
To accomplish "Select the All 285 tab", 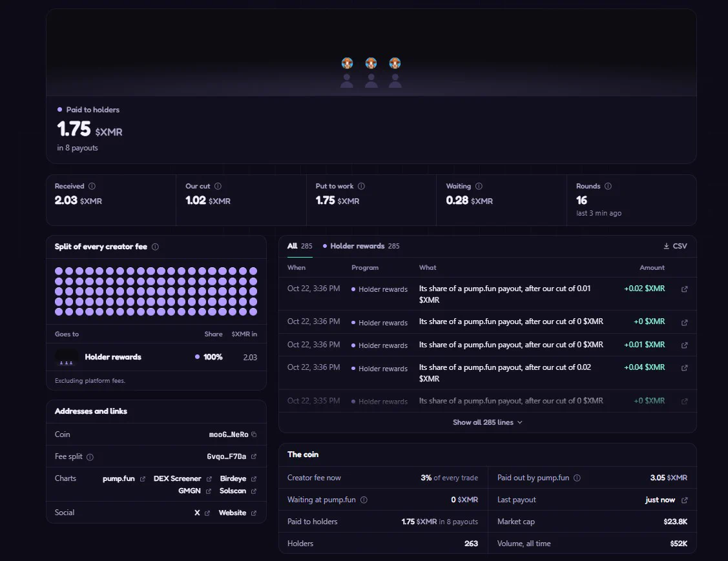I will tap(300, 246).
